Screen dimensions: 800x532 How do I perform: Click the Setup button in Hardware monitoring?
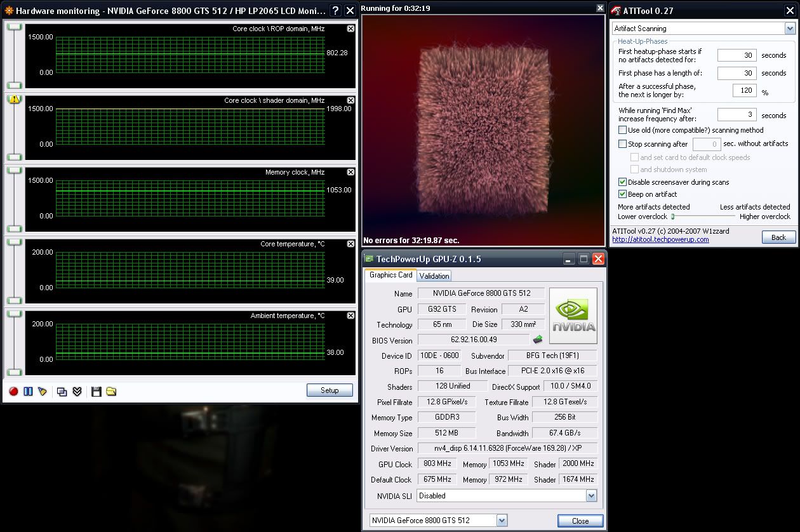(x=330, y=390)
